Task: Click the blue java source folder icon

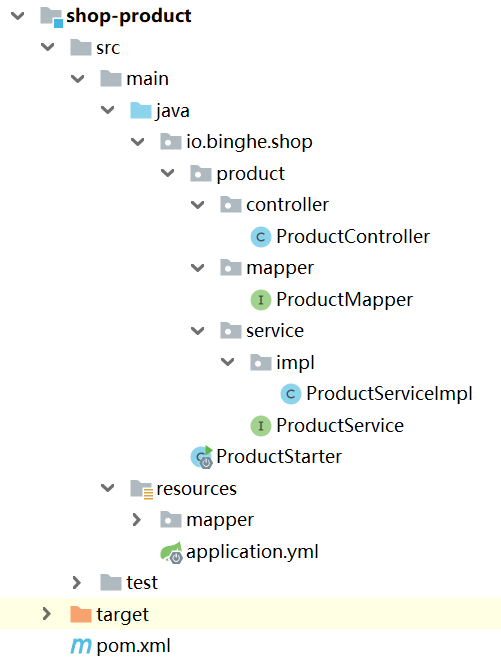Action: 141,111
